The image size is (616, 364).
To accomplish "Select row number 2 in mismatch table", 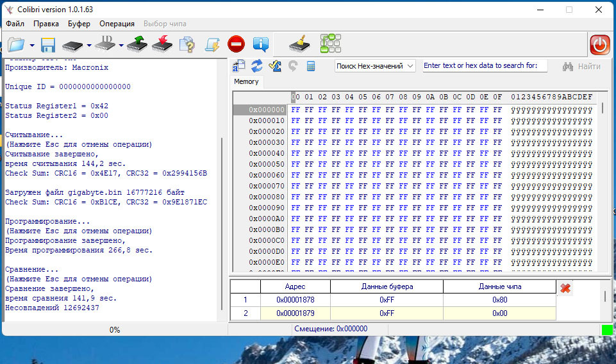I will [x=246, y=313].
